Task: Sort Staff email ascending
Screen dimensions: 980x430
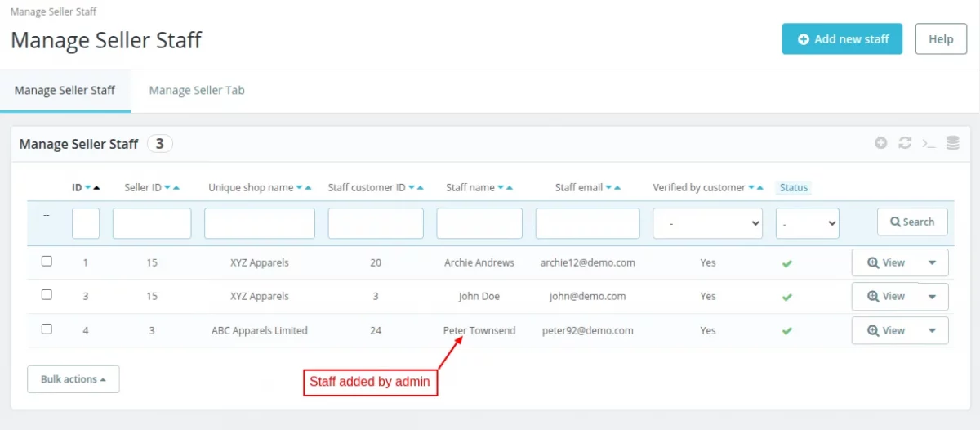Action: tap(617, 187)
